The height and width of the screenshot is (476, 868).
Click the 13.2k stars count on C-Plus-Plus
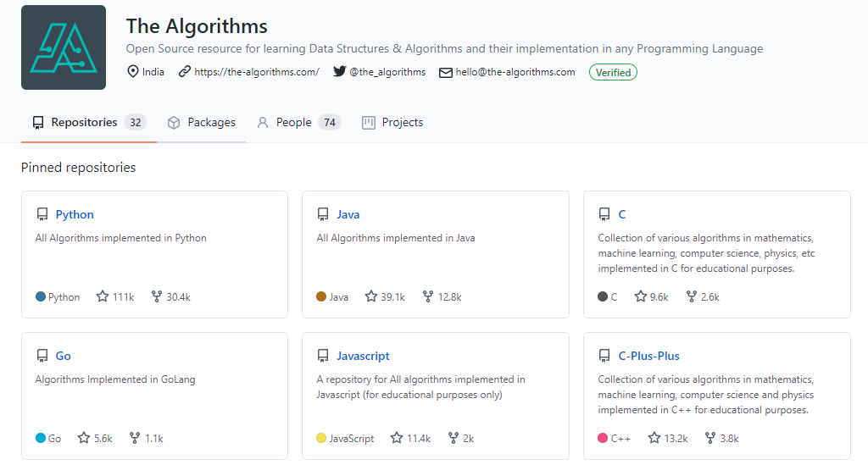pyautogui.click(x=676, y=439)
